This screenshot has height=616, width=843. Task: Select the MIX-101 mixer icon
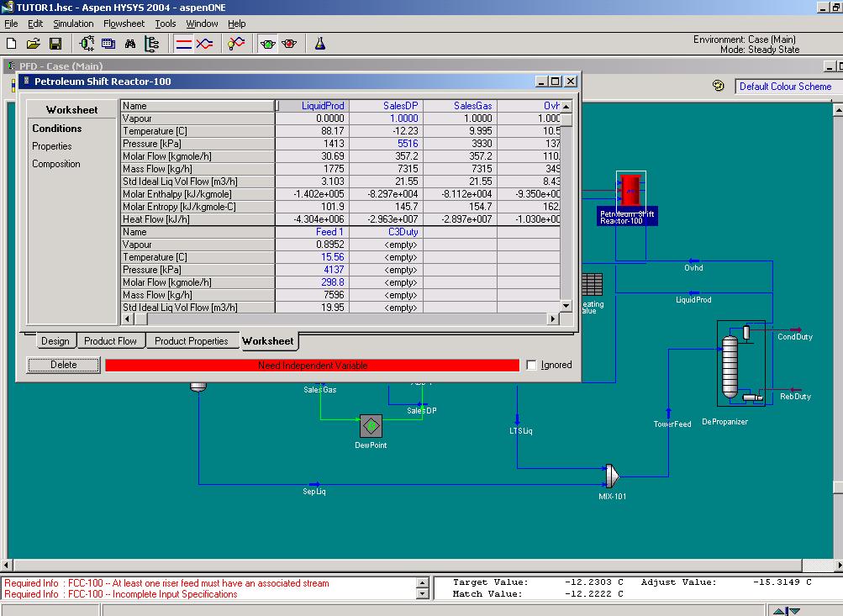(612, 476)
